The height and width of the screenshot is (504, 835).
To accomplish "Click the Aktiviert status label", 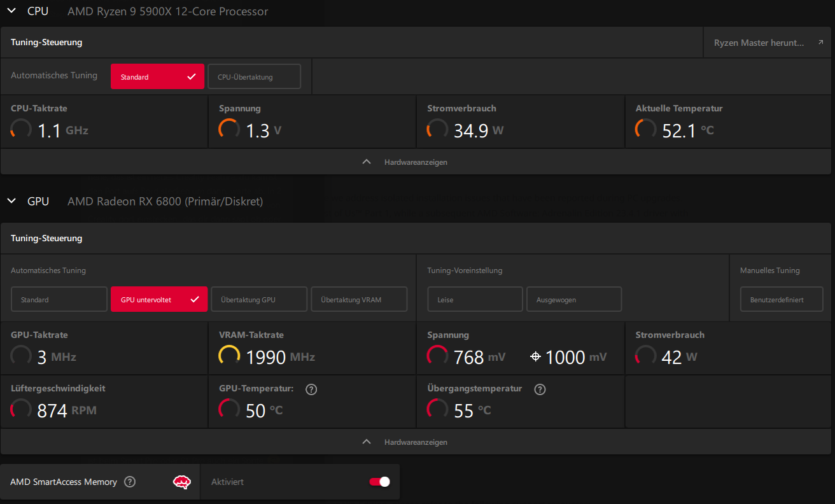I will [x=227, y=482].
